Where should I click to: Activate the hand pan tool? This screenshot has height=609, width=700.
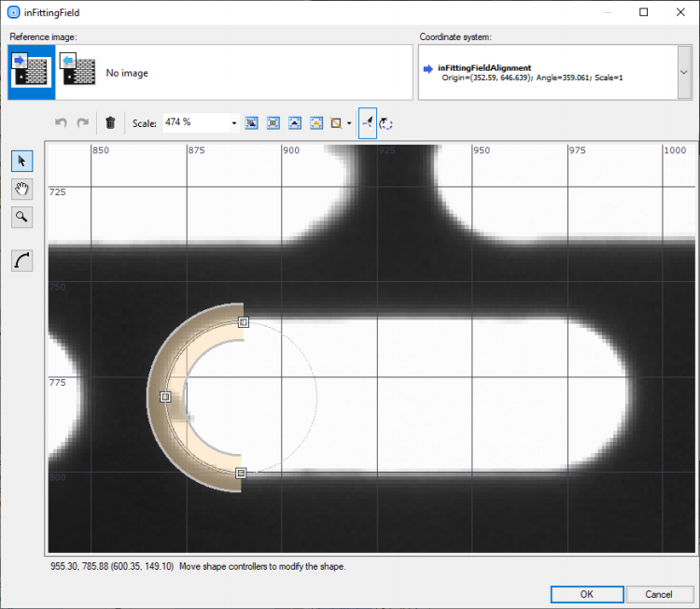click(x=22, y=189)
